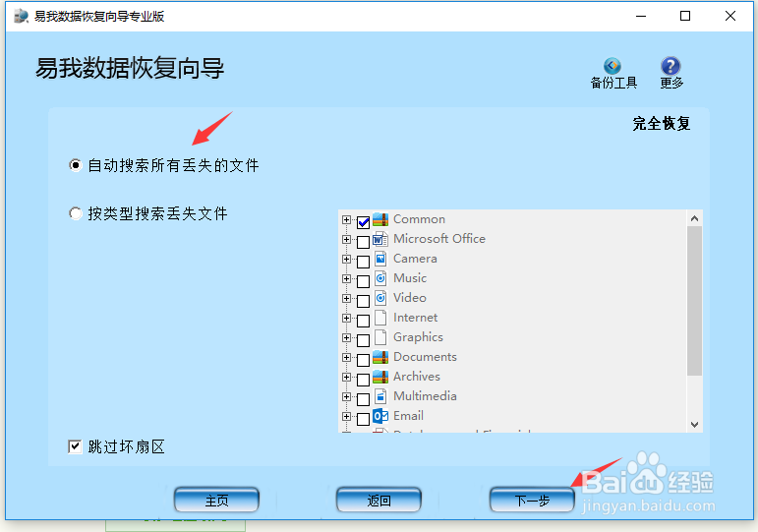Viewport: 758px width, 532px height.
Task: Select the Common tree label
Action: coord(419,219)
